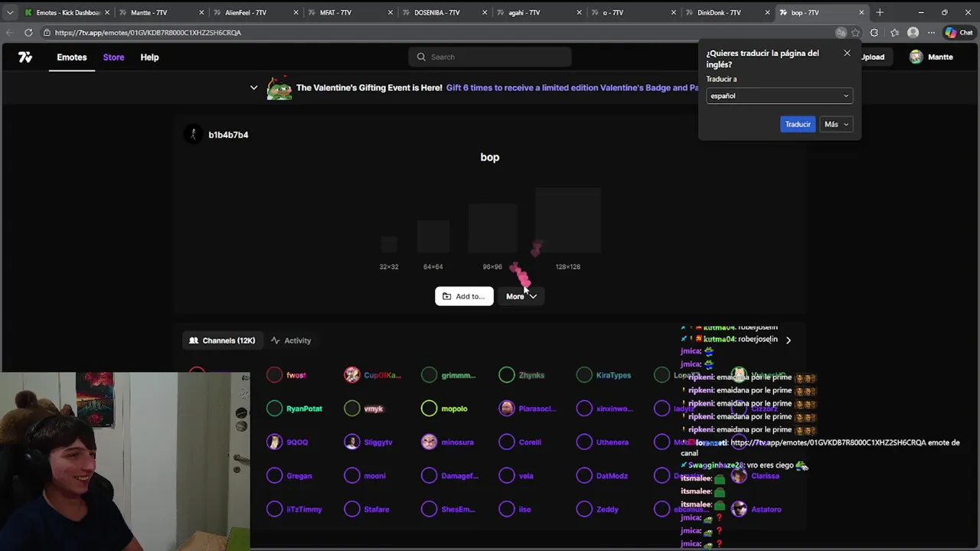This screenshot has width=980, height=551.
Task: Click the 9QOQ channel avatar
Action: pos(275,442)
